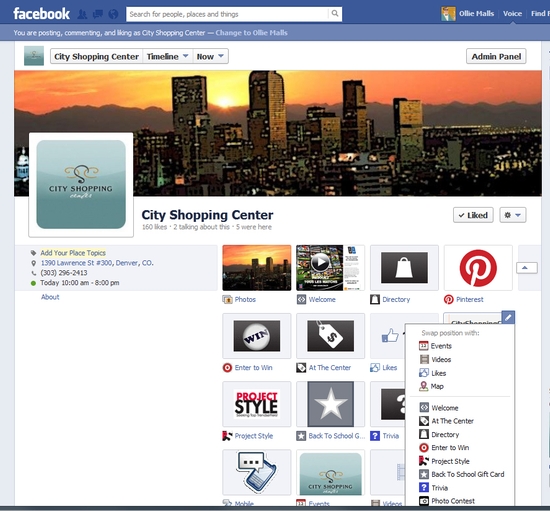Click the Likes thumbs-up tile
The image size is (550, 511).
pos(388,336)
